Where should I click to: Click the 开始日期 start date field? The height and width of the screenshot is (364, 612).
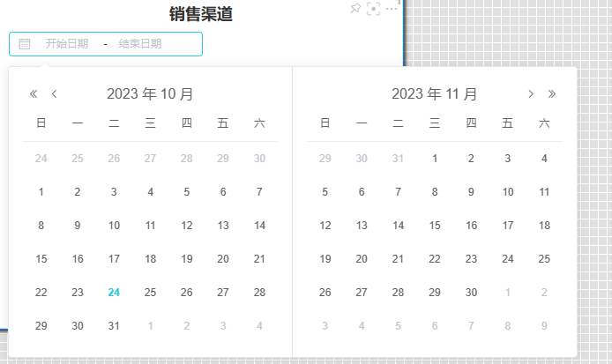(x=67, y=44)
